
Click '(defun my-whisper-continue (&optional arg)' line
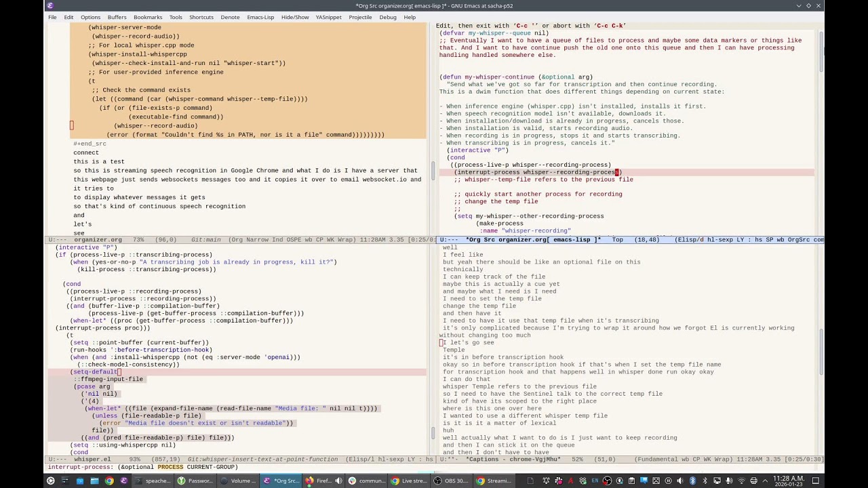click(x=515, y=77)
